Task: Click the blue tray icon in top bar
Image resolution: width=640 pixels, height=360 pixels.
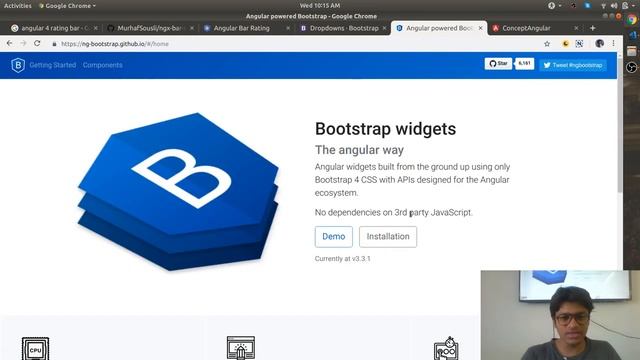Action: tap(587, 6)
